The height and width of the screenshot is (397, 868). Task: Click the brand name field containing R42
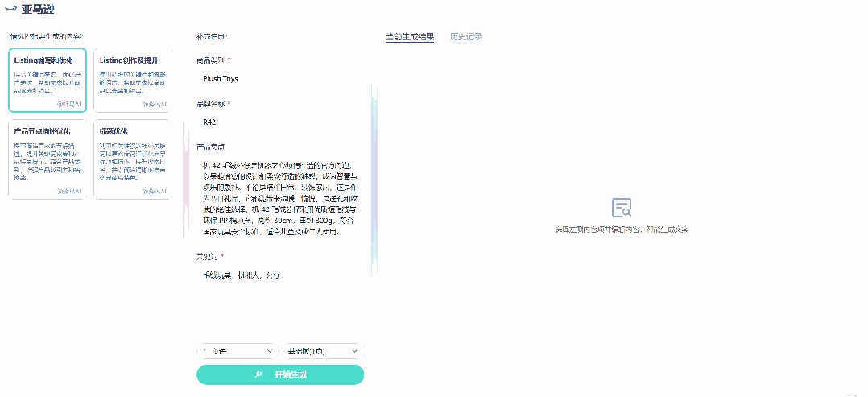point(282,122)
